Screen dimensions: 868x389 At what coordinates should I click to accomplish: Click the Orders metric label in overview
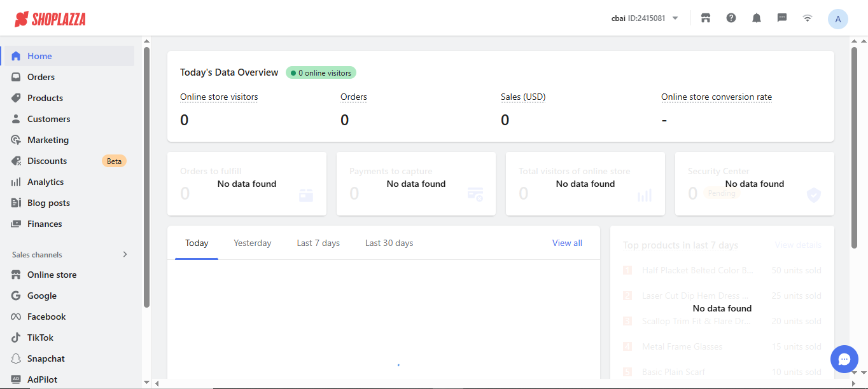point(354,97)
